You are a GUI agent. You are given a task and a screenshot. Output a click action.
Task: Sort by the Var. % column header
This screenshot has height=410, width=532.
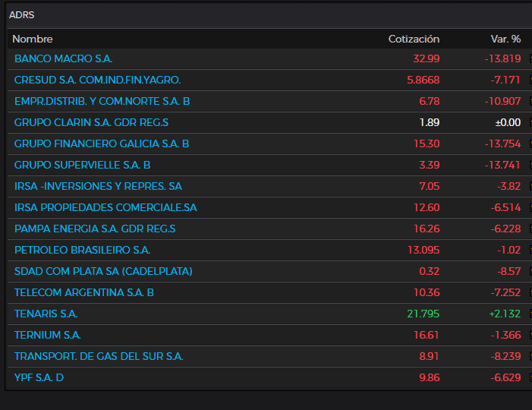coord(505,39)
